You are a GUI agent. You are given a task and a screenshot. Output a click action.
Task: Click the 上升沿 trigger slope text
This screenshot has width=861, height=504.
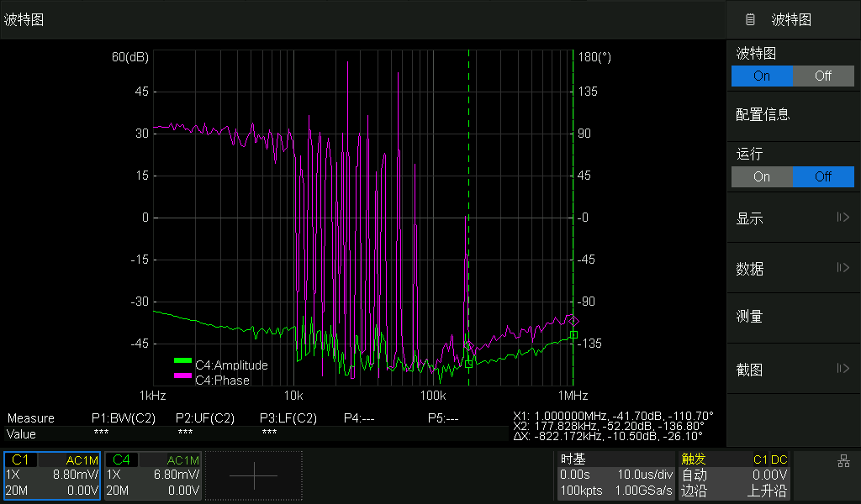pyautogui.click(x=768, y=491)
